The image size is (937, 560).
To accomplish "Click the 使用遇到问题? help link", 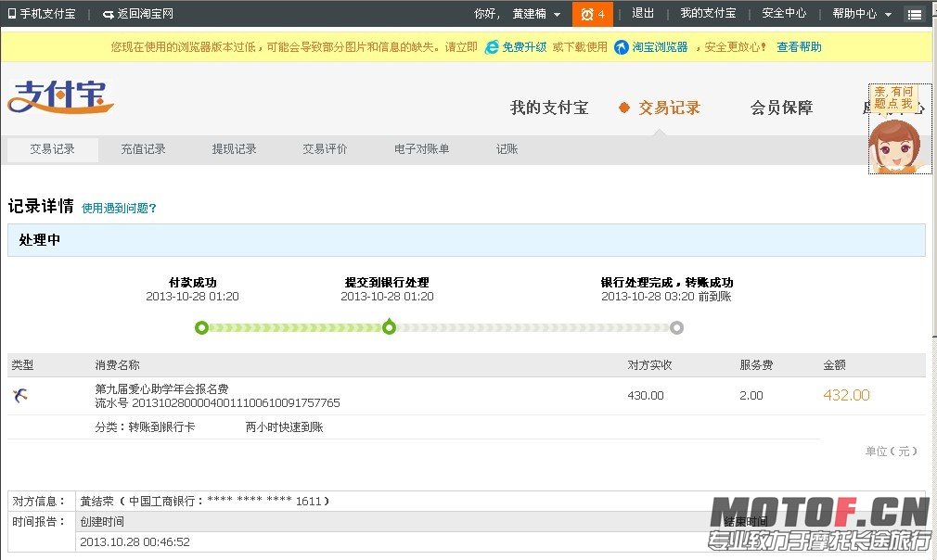I will (119, 208).
